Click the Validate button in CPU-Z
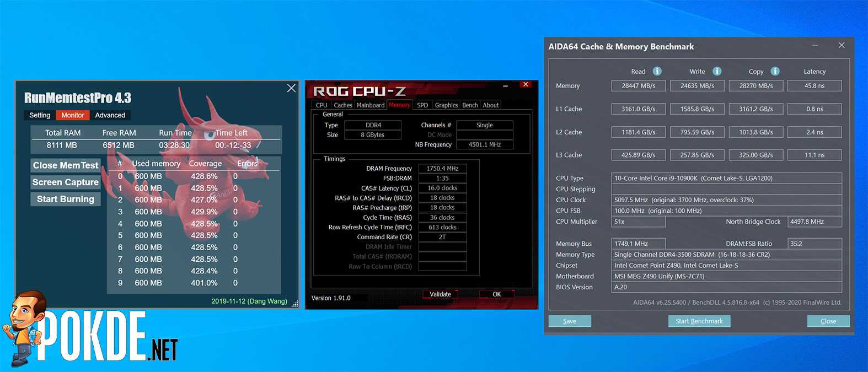This screenshot has width=868, height=372. 440,294
